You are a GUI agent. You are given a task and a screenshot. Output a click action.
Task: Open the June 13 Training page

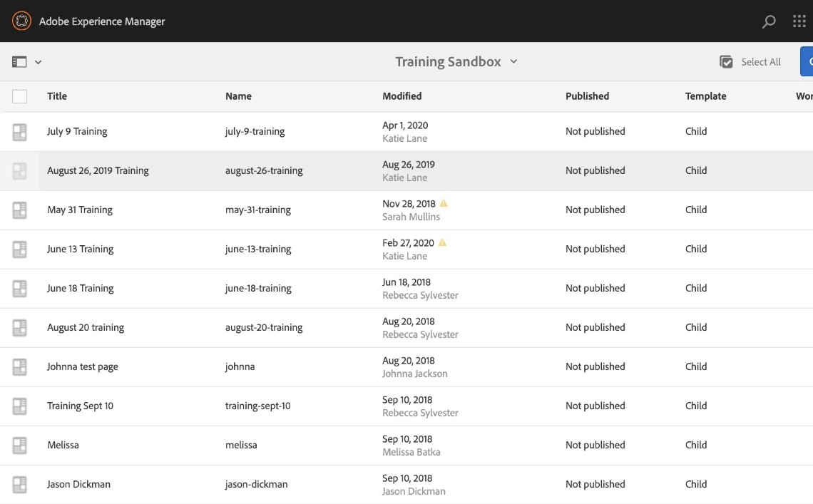81,249
